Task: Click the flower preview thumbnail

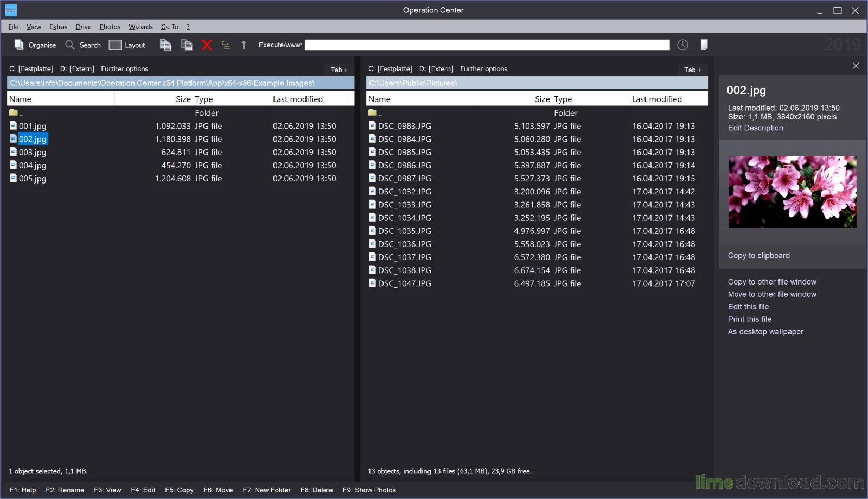Action: click(792, 192)
